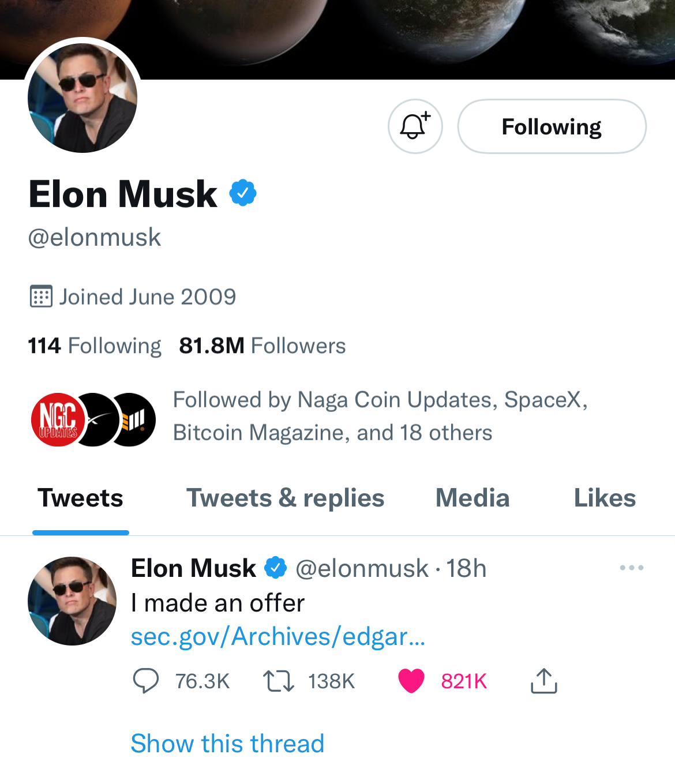Screen dimensions: 675x784
Task: Open the share icon on the tweet
Action: 543,681
